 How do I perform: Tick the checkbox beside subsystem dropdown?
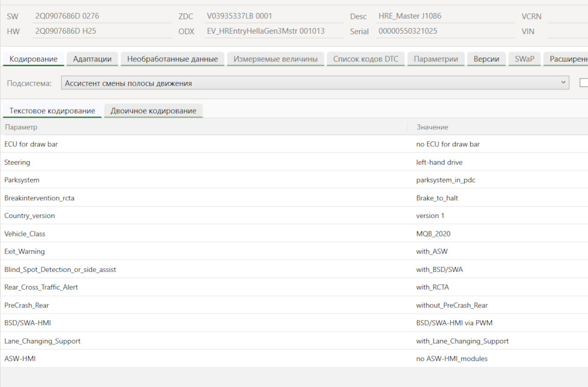coord(584,83)
